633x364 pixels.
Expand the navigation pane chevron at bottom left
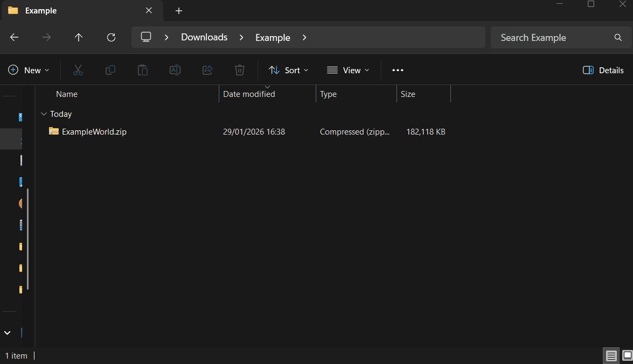(7, 333)
